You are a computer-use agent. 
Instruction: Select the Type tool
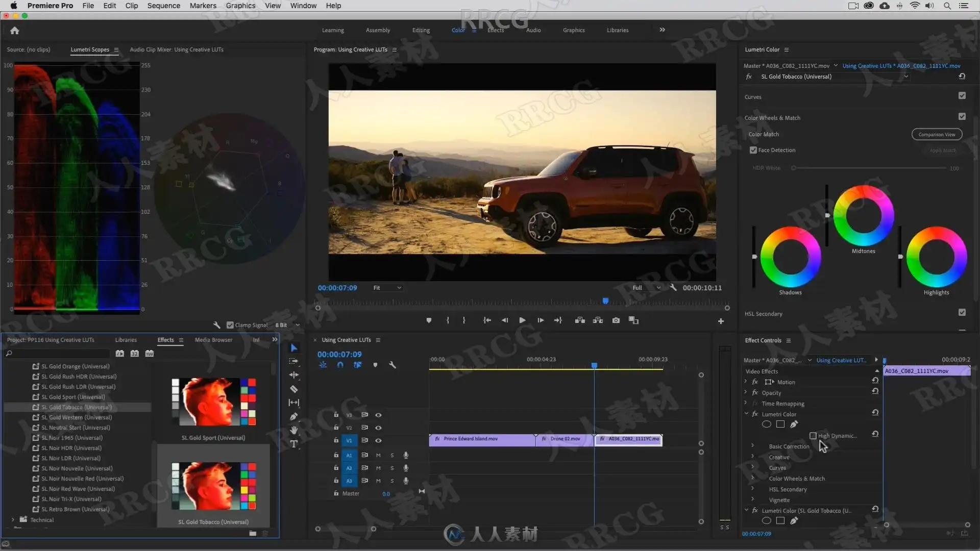click(294, 444)
